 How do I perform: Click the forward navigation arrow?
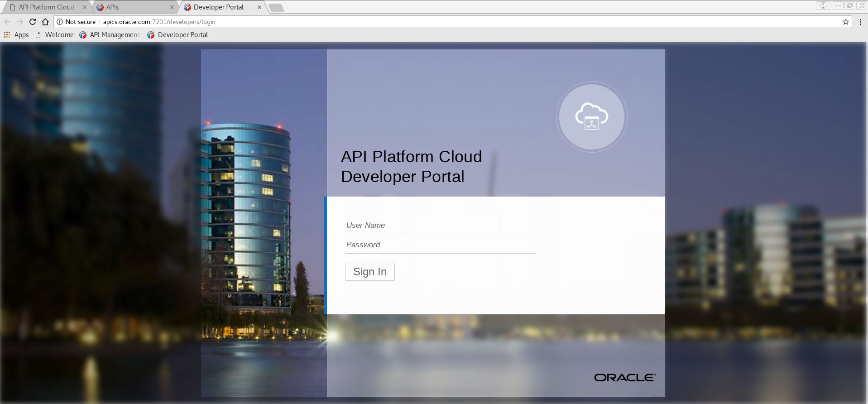20,22
